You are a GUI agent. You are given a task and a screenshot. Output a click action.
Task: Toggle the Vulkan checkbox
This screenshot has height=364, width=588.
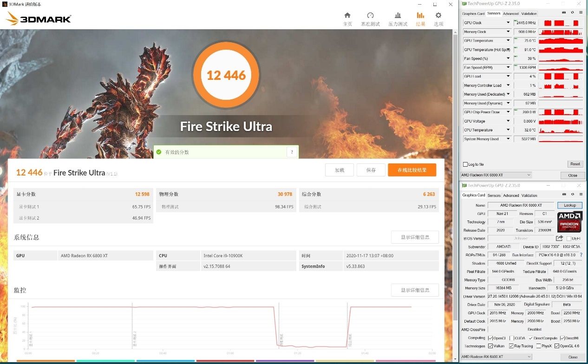[x=490, y=346]
